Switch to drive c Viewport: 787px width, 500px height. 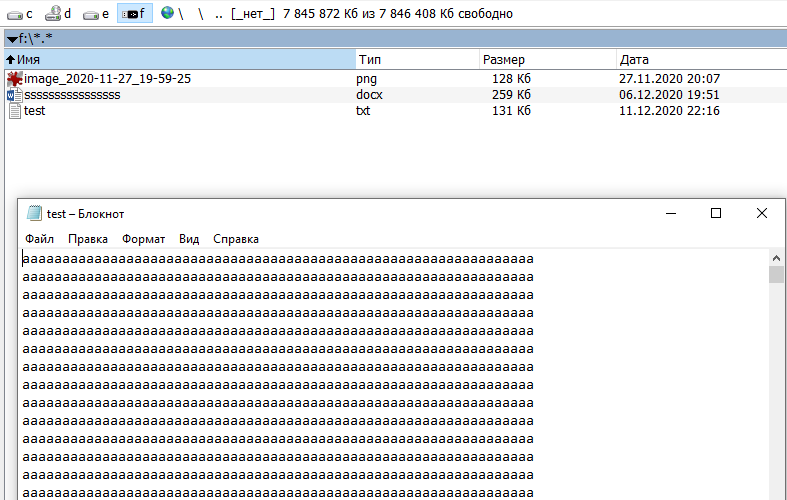click(20, 14)
